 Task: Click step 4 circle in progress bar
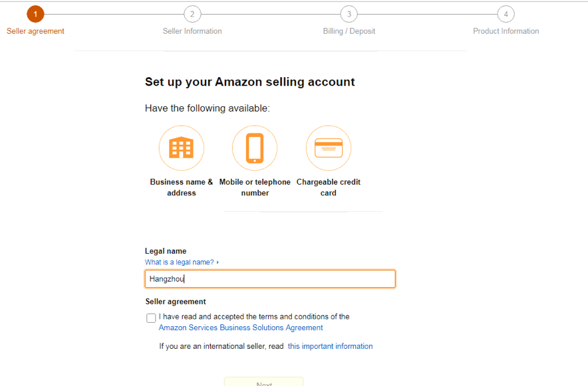[506, 14]
